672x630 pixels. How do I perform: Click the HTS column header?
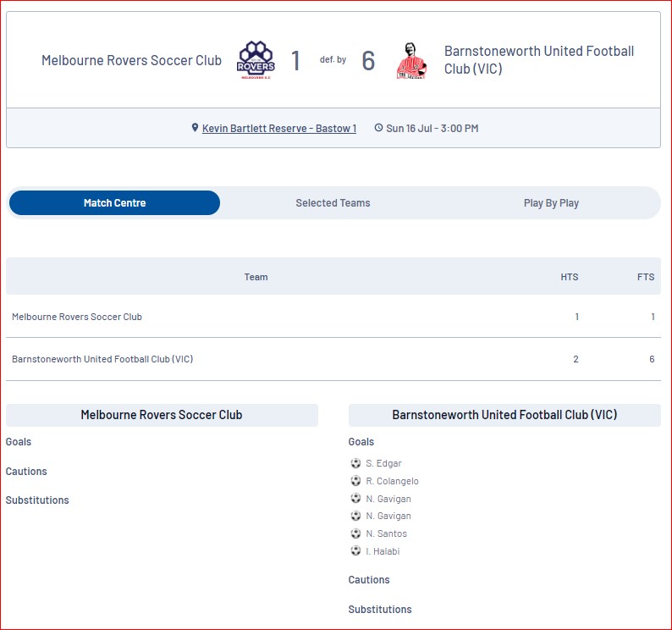coord(569,277)
